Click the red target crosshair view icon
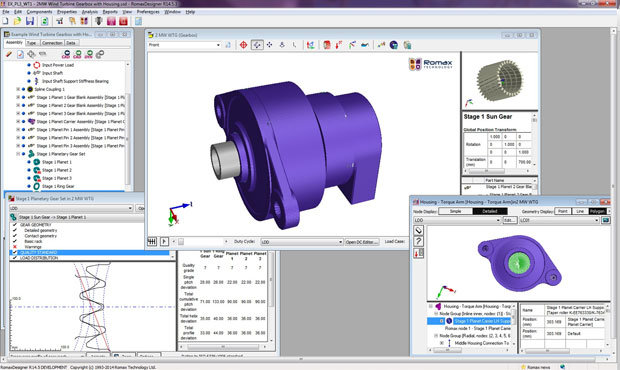The height and width of the screenshot is (370, 620). pos(244,45)
